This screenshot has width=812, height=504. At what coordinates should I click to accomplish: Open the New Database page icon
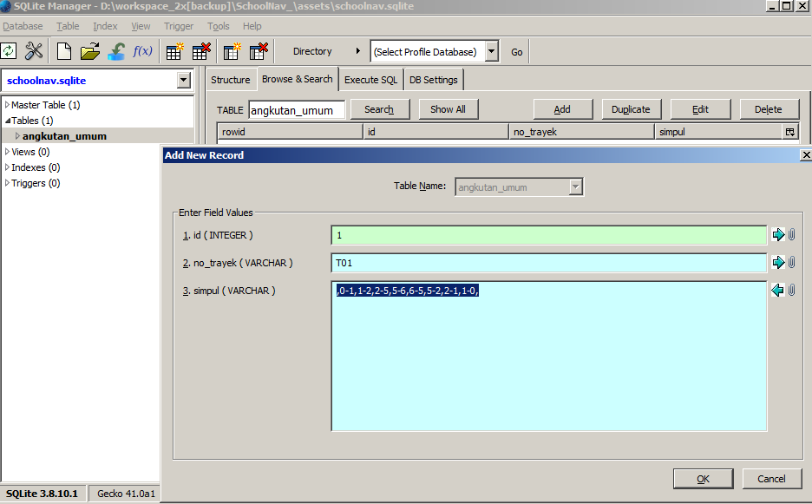pyautogui.click(x=64, y=51)
